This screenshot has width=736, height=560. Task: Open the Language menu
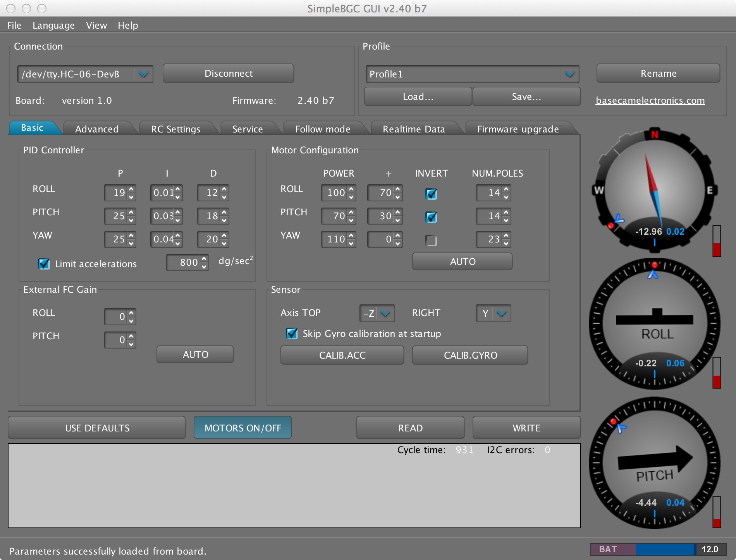tap(53, 25)
